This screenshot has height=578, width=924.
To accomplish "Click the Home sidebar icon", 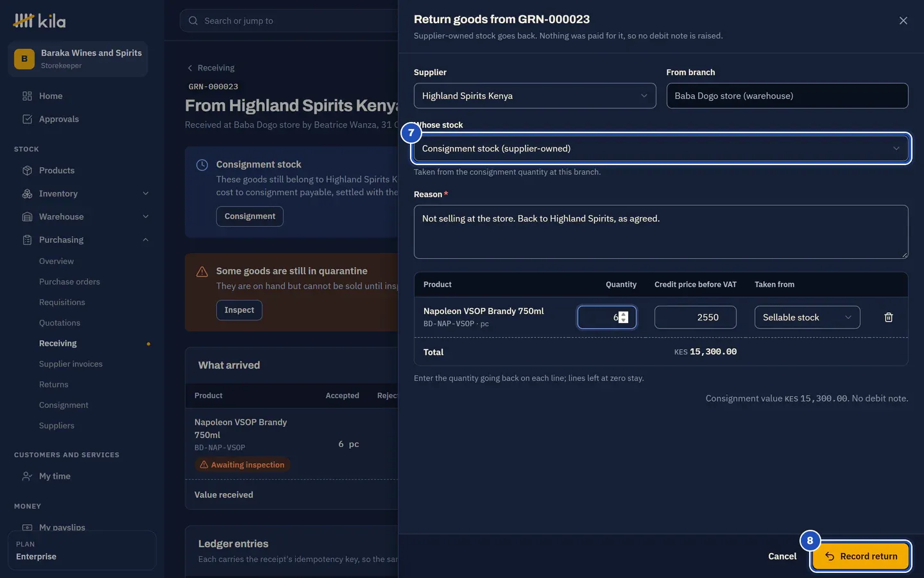I will 27,96.
